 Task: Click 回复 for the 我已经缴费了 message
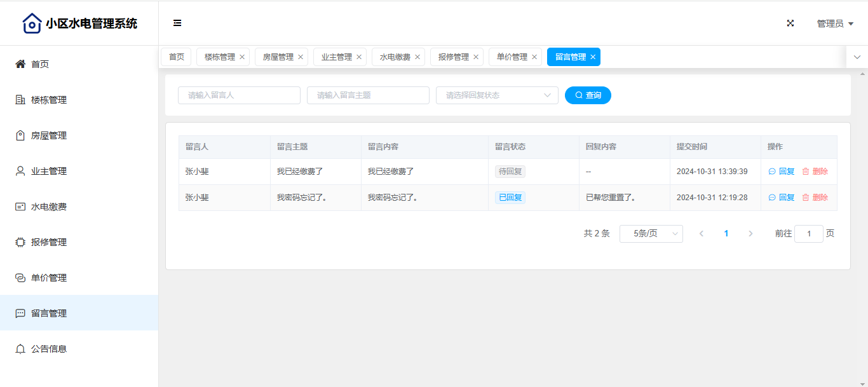[x=782, y=172]
